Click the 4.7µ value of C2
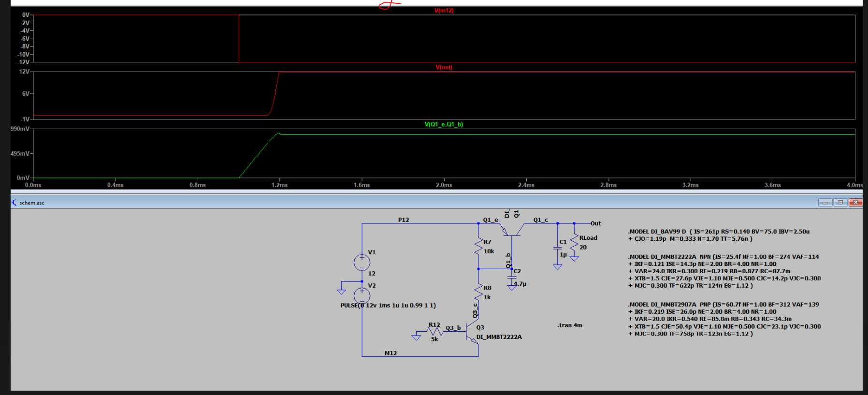This screenshot has height=395, width=868. tap(520, 284)
